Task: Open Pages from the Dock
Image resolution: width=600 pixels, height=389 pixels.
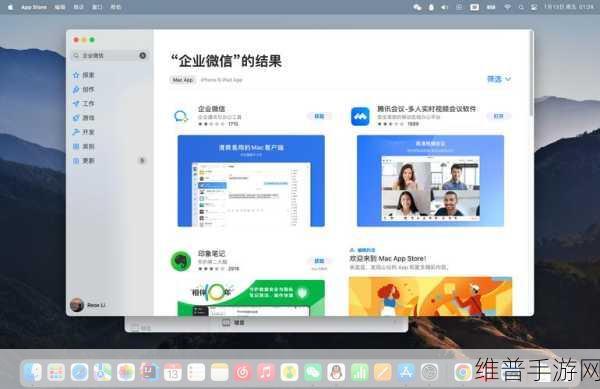Action: 383,372
